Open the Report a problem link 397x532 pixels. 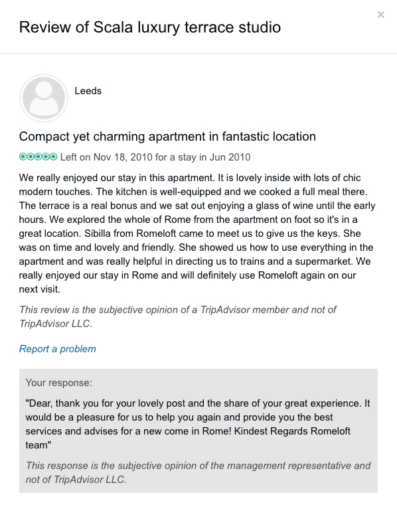click(57, 349)
